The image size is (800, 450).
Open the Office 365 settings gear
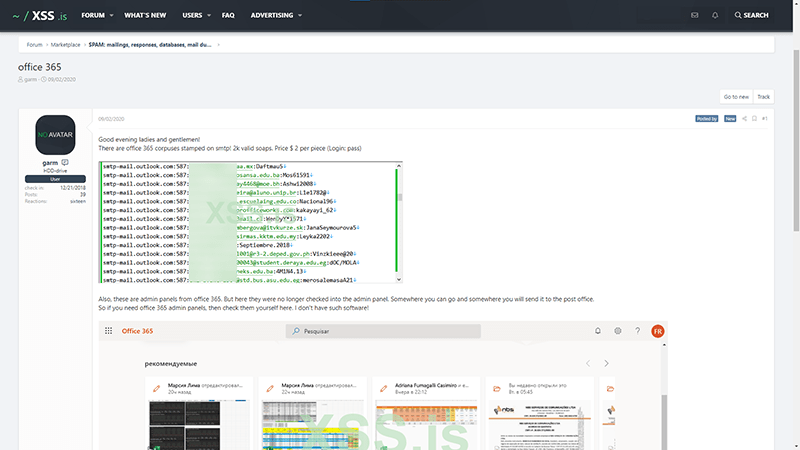[x=617, y=331]
